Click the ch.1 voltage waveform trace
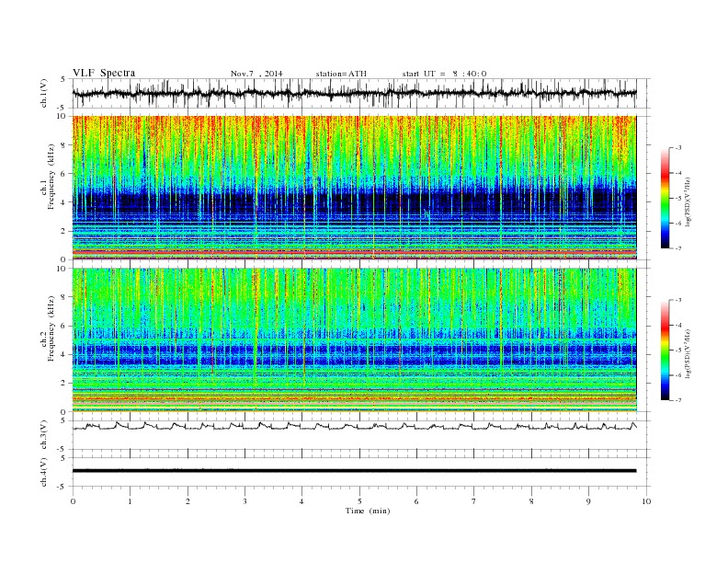 (x=354, y=93)
